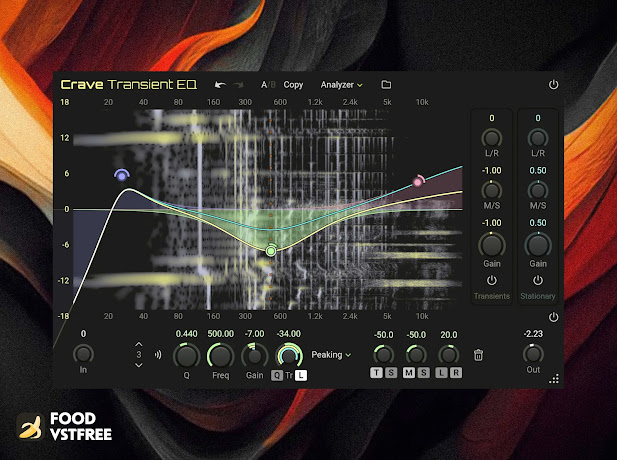This screenshot has height=460, width=617.
Task: Click the knob above the M S buttons
Action: coord(416,354)
